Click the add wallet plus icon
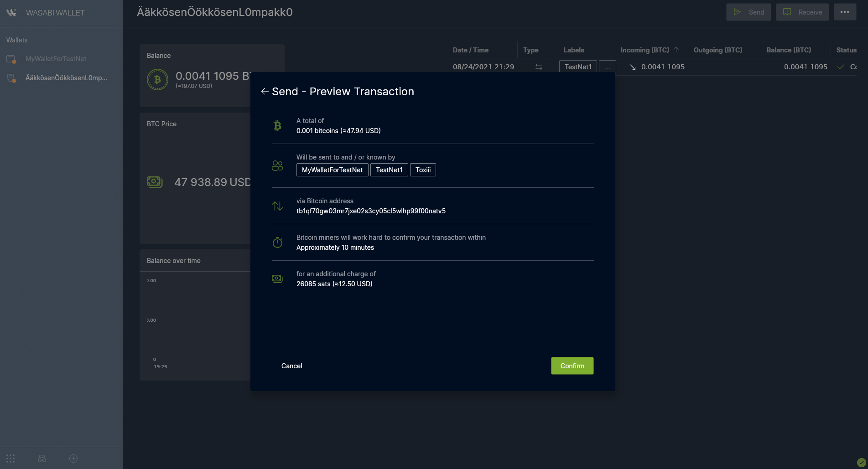This screenshot has height=469, width=868. click(x=73, y=459)
